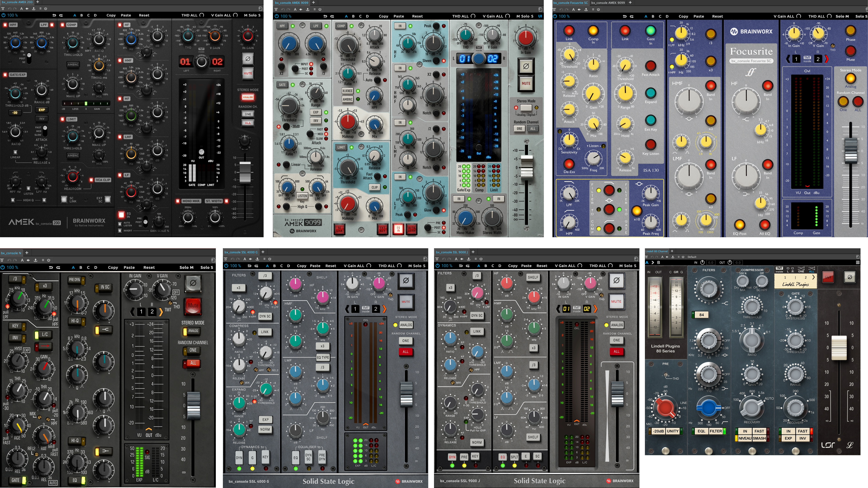Click the red next-channel arrow in Focusrite SC
The height and width of the screenshot is (488, 868).
point(826,59)
